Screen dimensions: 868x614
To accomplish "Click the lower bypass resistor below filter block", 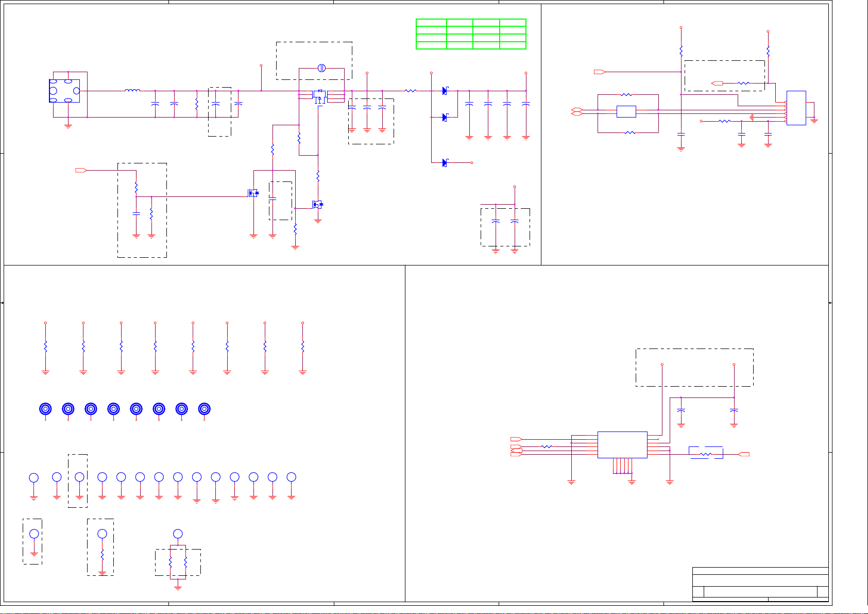I will (629, 132).
